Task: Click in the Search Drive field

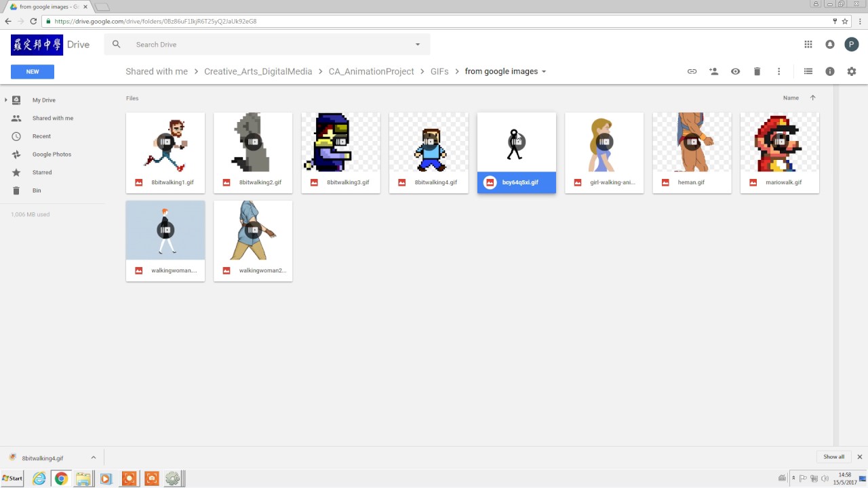Action: (x=268, y=44)
